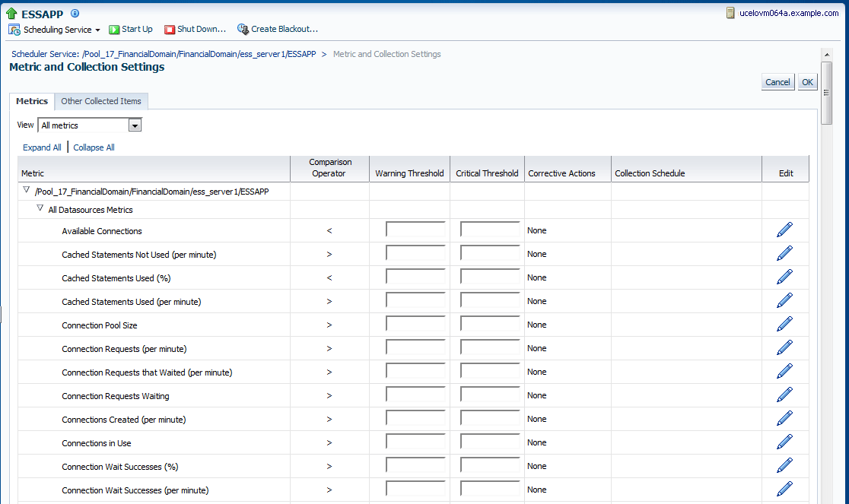Click the OK button
849x504 pixels.
coord(807,81)
